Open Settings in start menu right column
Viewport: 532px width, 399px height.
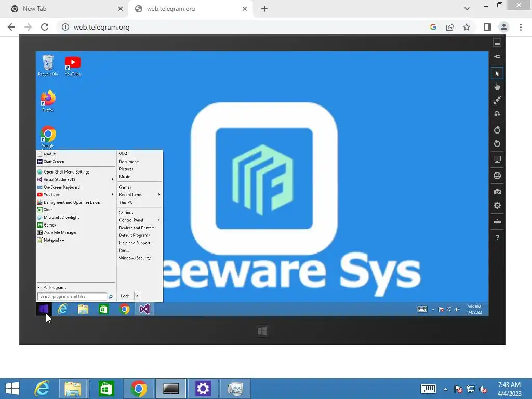(x=126, y=212)
